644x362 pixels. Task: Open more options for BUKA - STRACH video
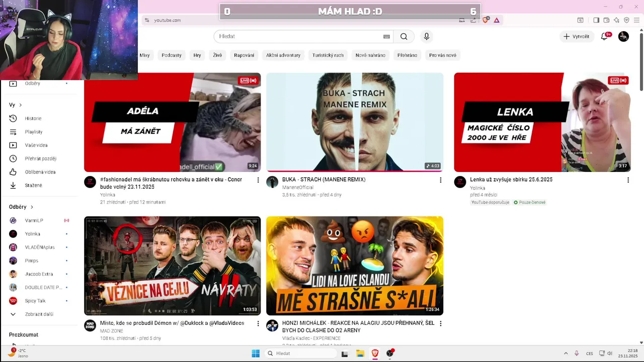(440, 180)
